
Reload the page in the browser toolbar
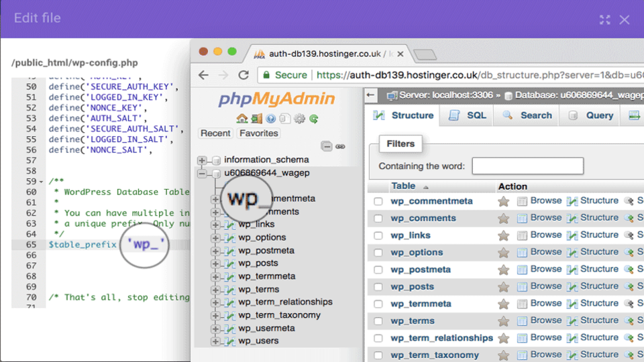[243, 75]
